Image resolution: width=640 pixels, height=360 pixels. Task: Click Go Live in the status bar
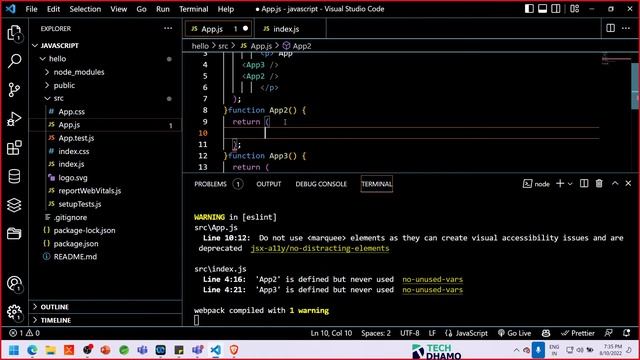click(515, 333)
